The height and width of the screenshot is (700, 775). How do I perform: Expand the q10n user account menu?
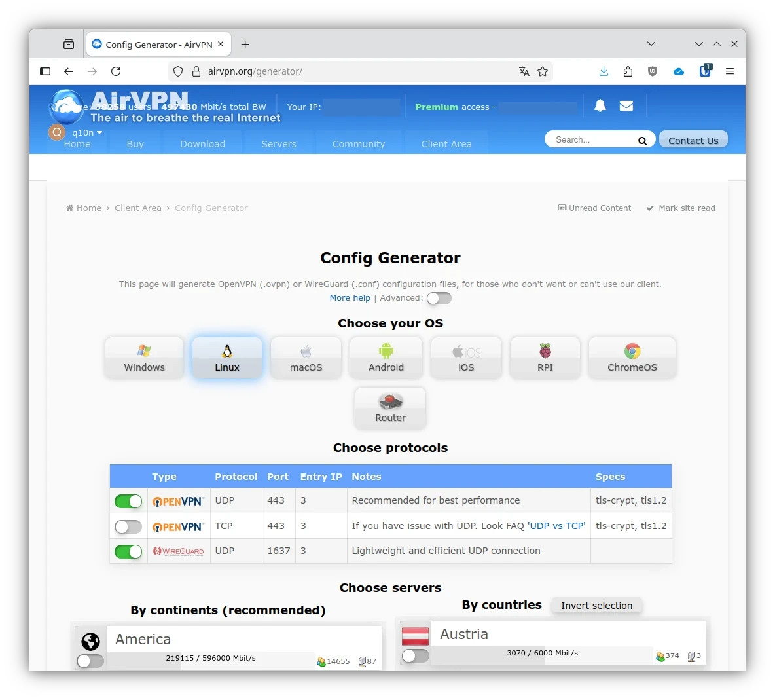pos(85,132)
